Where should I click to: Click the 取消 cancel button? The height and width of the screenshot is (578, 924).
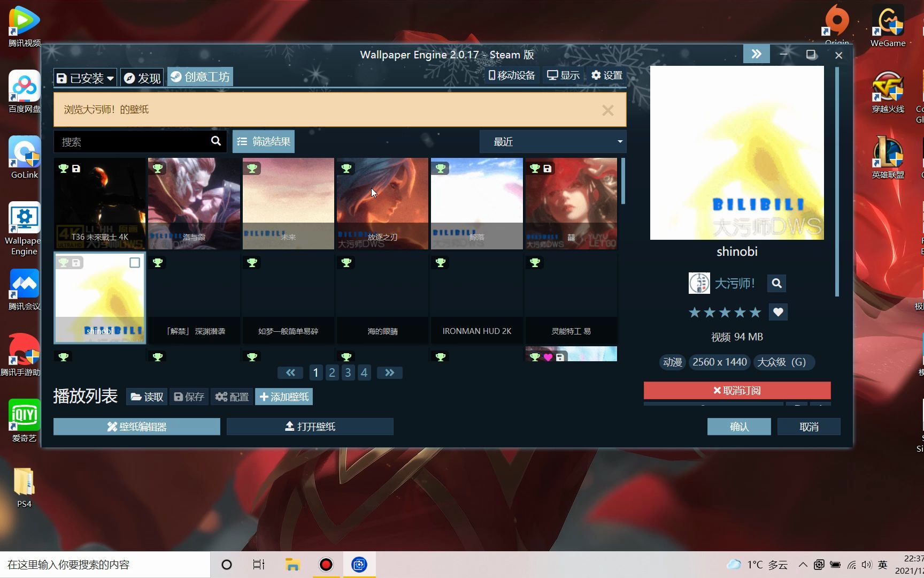(809, 427)
